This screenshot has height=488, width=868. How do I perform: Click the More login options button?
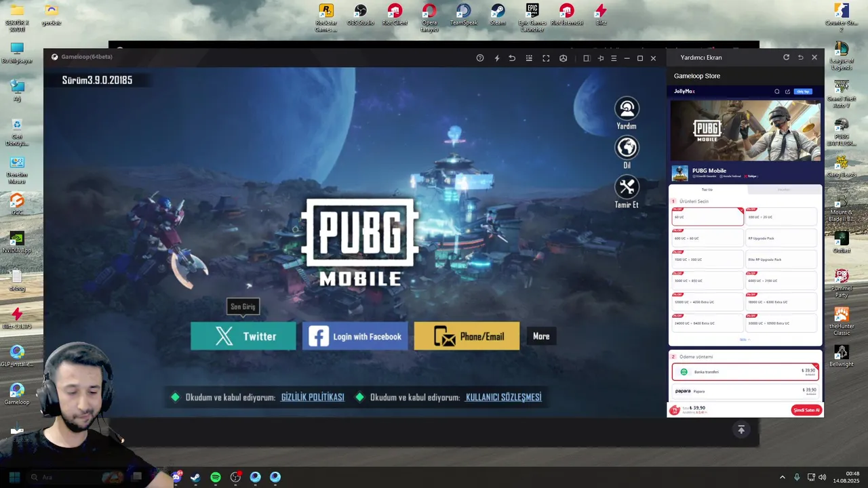[541, 336]
